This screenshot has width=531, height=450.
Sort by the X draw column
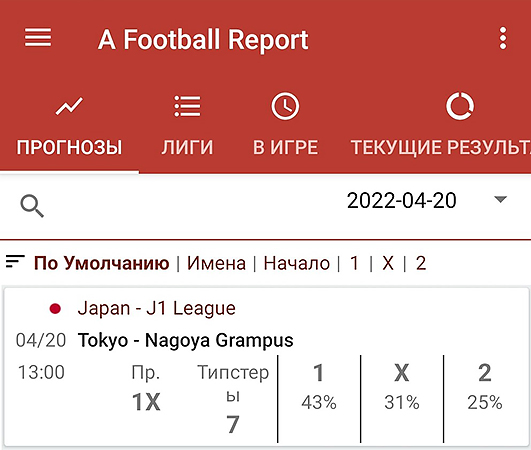pos(388,263)
